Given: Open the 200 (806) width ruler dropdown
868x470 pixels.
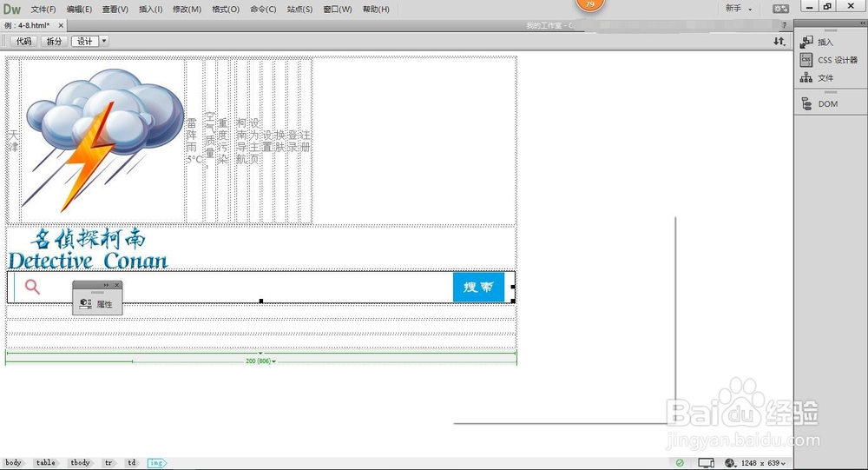Looking at the screenshot, I should [x=260, y=361].
